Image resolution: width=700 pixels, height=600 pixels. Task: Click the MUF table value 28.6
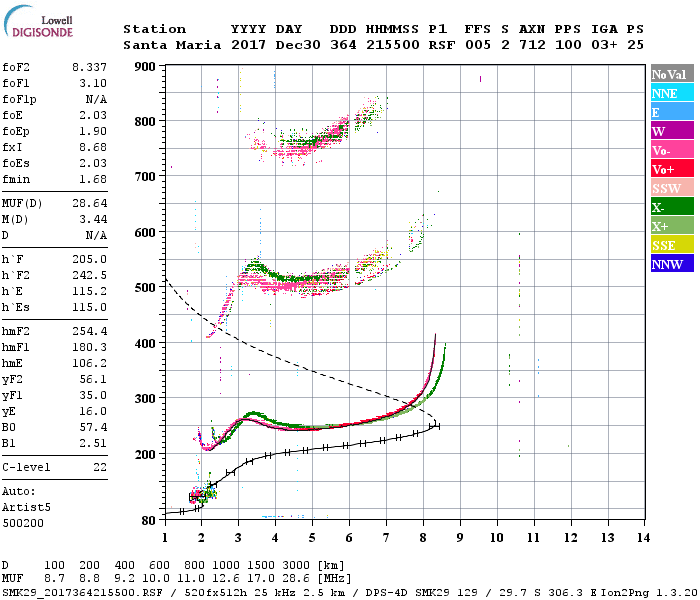[296, 579]
